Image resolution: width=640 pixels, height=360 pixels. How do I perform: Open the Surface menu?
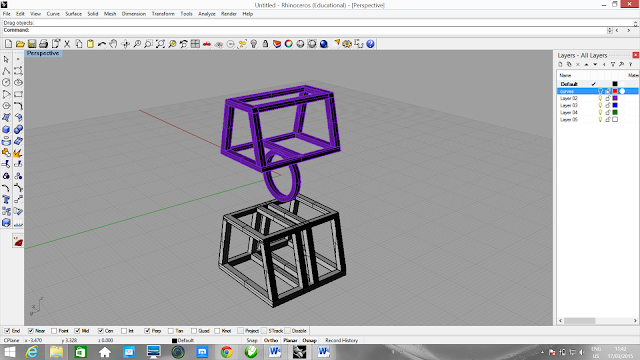coord(73,14)
